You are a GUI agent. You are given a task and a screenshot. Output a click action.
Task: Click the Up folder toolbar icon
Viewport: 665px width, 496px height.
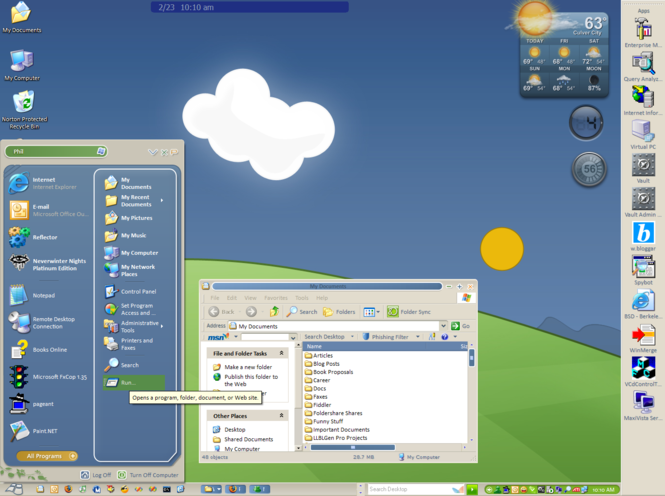tap(274, 312)
